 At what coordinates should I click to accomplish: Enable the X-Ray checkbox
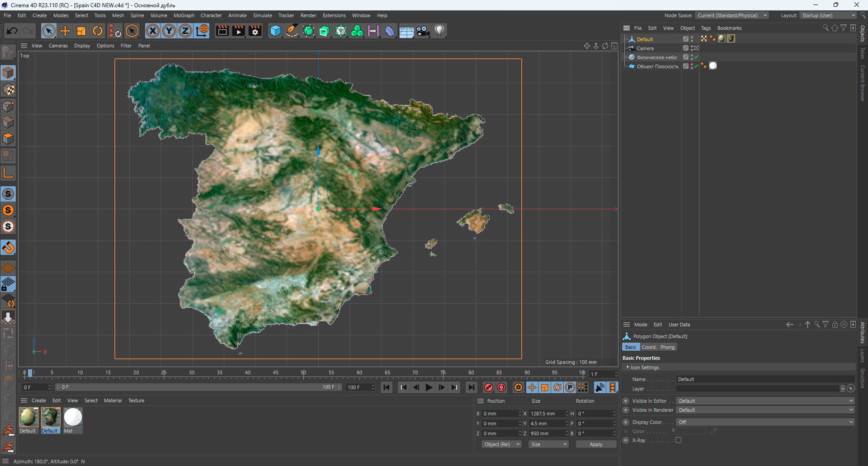click(678, 440)
